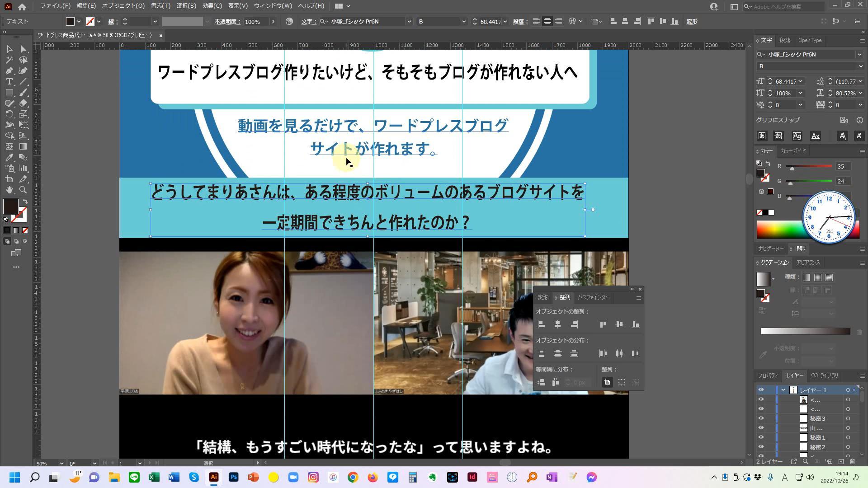
Task: Hide the レイヤー 1 layer
Action: click(761, 390)
